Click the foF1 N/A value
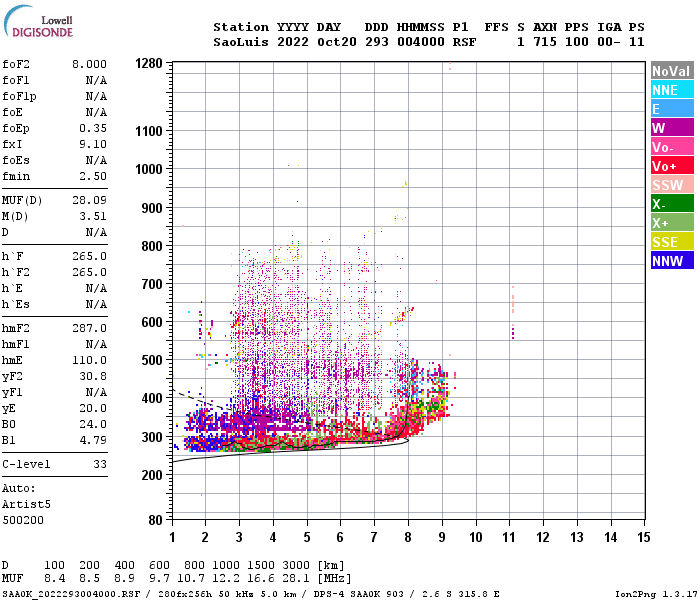This screenshot has height=600, width=700. [x=96, y=80]
